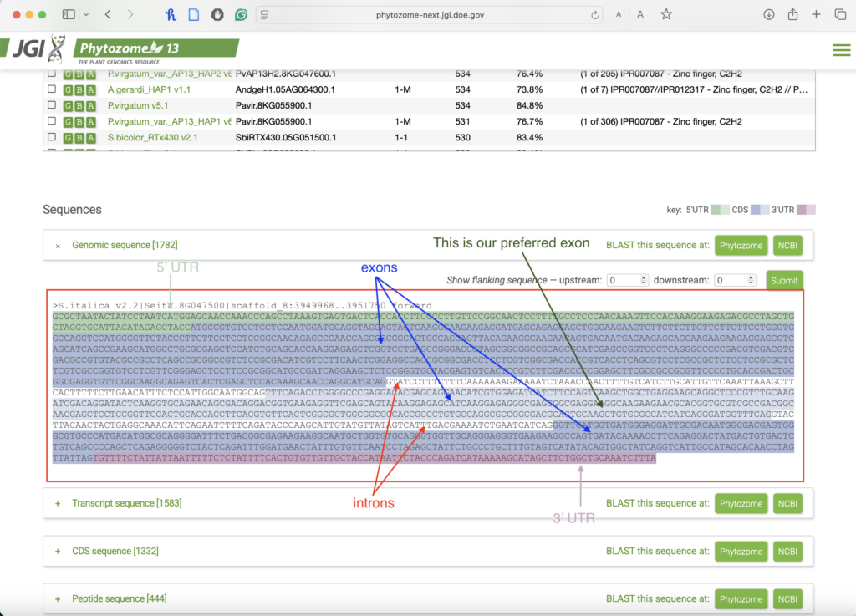Open the Phytozome hamburger menu
Image resolution: width=856 pixels, height=616 pixels.
pyautogui.click(x=841, y=50)
